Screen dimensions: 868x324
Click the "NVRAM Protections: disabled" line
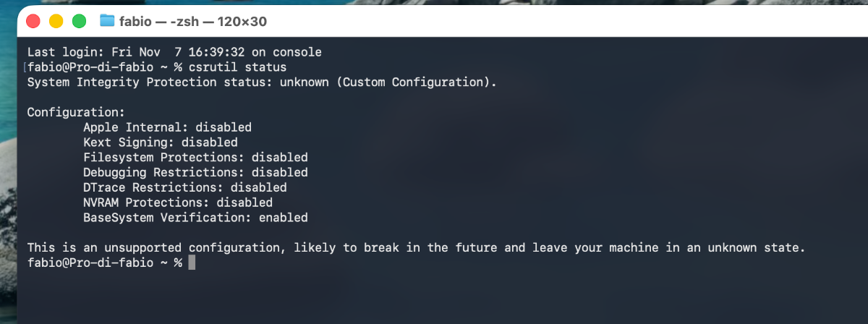[177, 202]
